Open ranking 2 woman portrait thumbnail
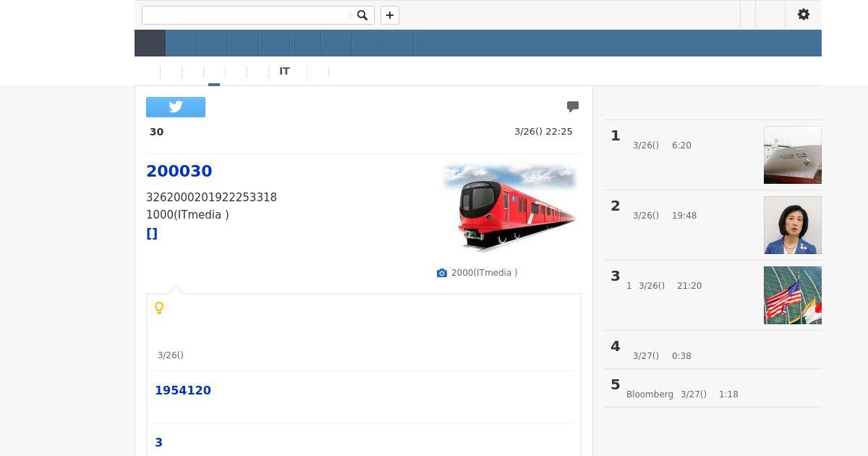The height and width of the screenshot is (456, 868). coord(793,225)
